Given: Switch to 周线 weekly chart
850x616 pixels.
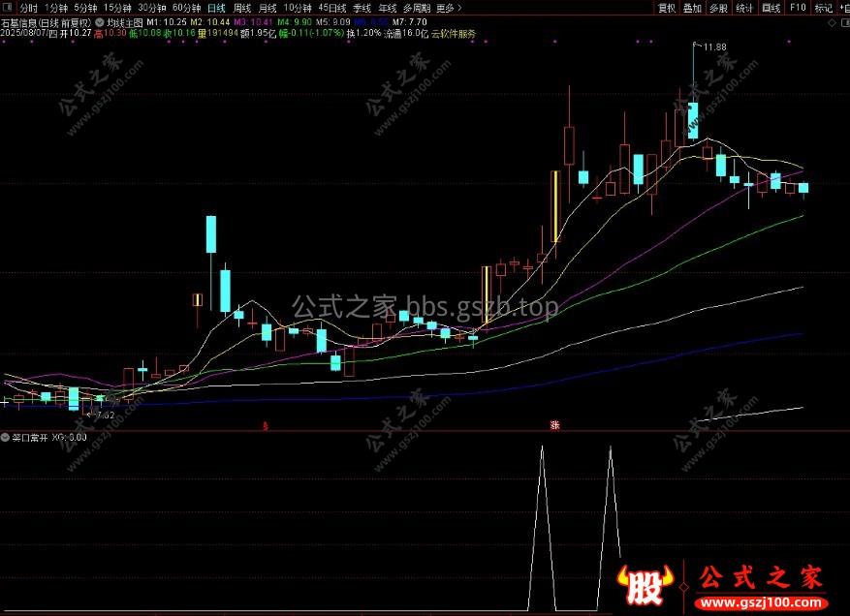Looking at the screenshot, I should tap(241, 7).
